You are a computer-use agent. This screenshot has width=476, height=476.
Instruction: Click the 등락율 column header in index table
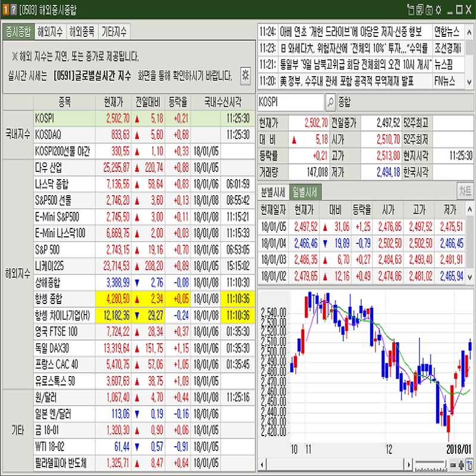coord(178,102)
